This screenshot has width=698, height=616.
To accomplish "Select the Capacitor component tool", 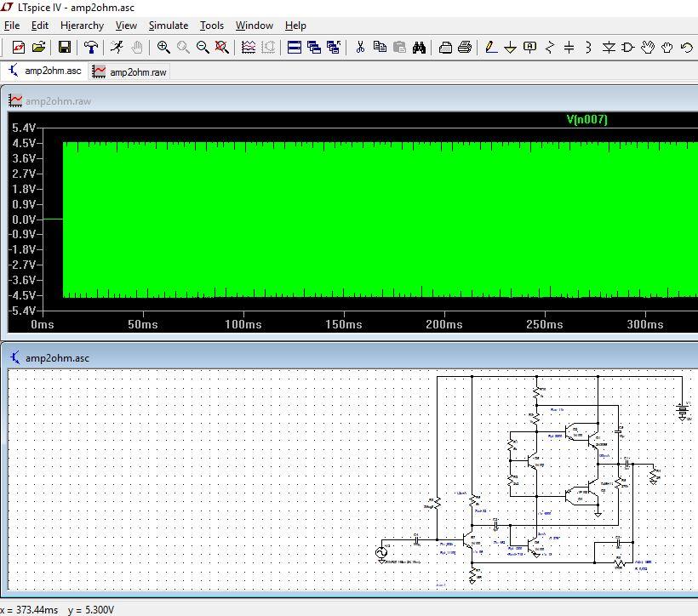I will coord(569,47).
